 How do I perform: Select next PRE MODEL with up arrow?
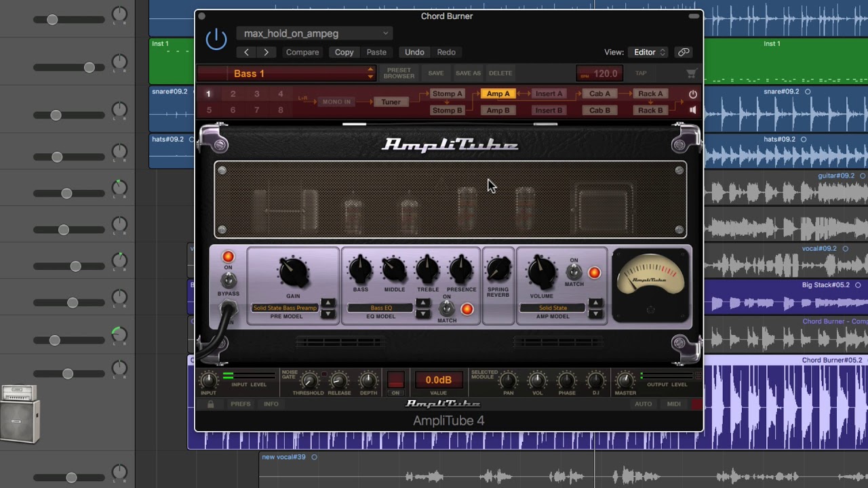pyautogui.click(x=328, y=303)
